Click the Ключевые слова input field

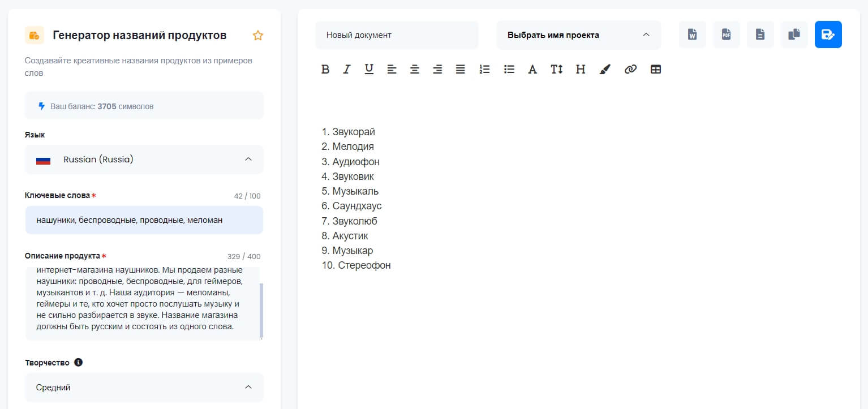pyautogui.click(x=144, y=220)
